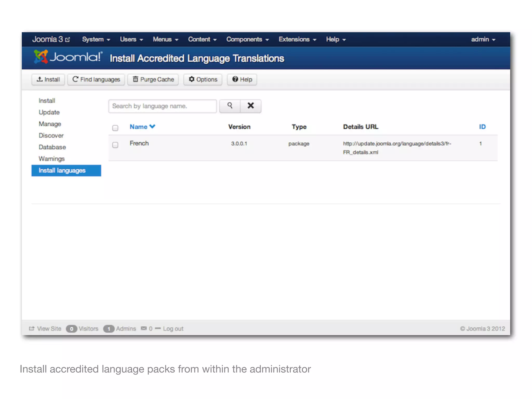The width and height of the screenshot is (532, 399).
Task: Click the Details URL column header
Action: [x=361, y=127]
